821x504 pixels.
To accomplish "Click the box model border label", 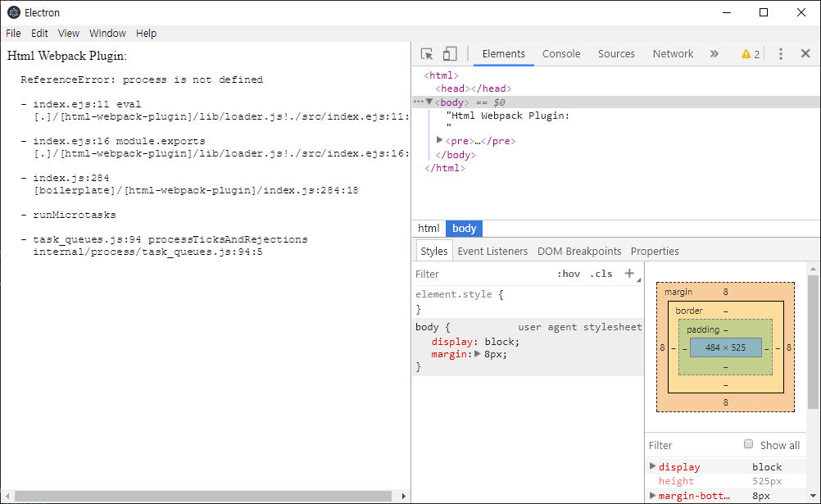I will pyautogui.click(x=688, y=311).
